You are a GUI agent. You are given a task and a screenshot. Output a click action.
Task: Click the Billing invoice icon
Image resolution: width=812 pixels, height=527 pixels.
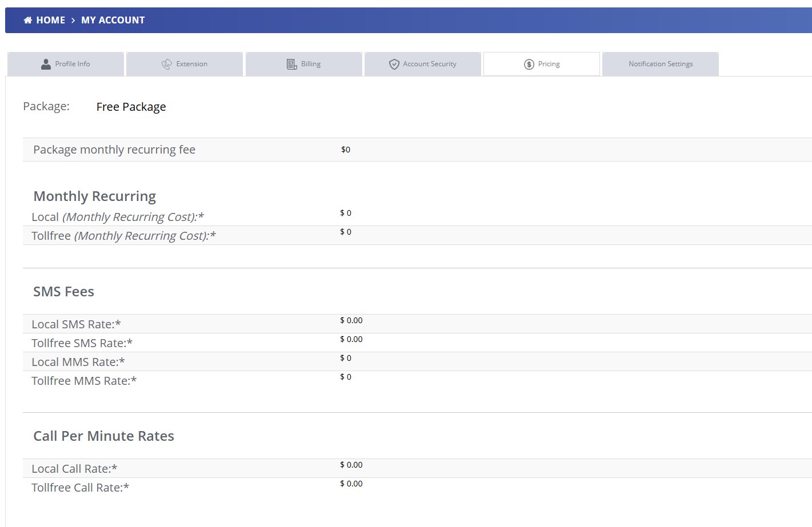point(290,63)
